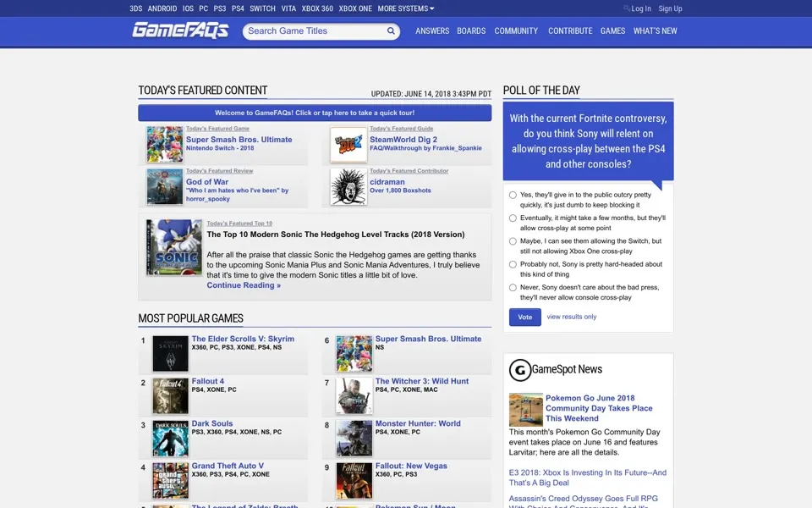Click the search magnifier icon
Screen dimensions: 812x508
pos(391,31)
